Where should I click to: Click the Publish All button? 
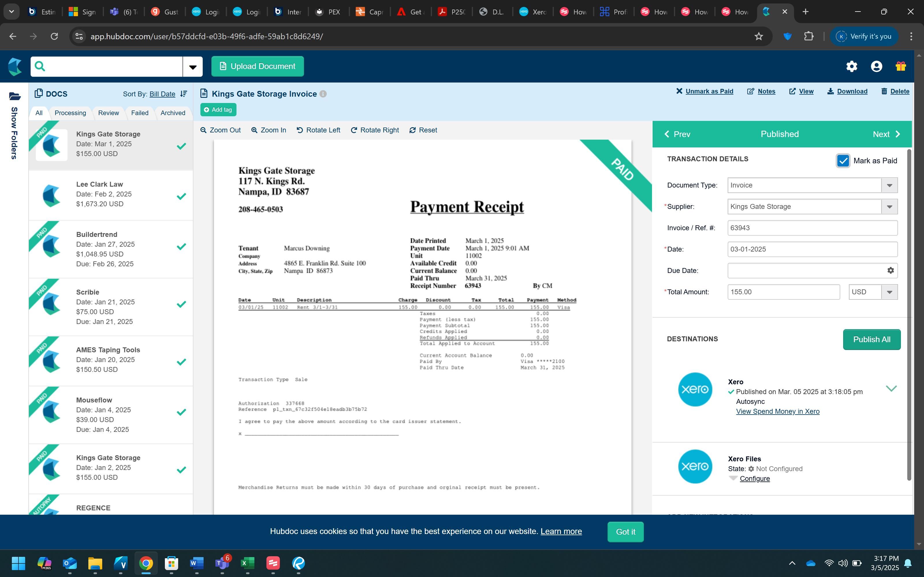[x=871, y=340]
